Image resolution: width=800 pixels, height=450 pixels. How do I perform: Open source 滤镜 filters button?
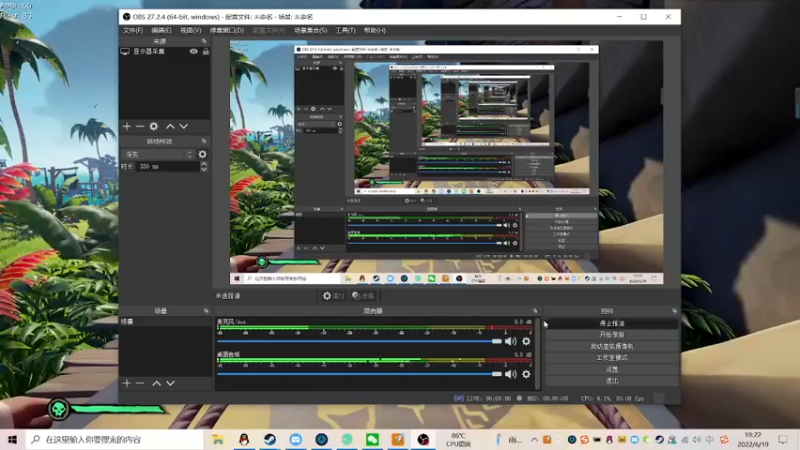[x=363, y=296]
